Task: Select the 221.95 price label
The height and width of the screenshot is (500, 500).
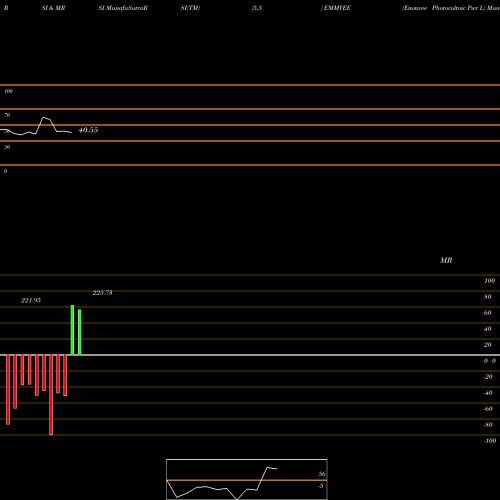Action: click(x=31, y=300)
